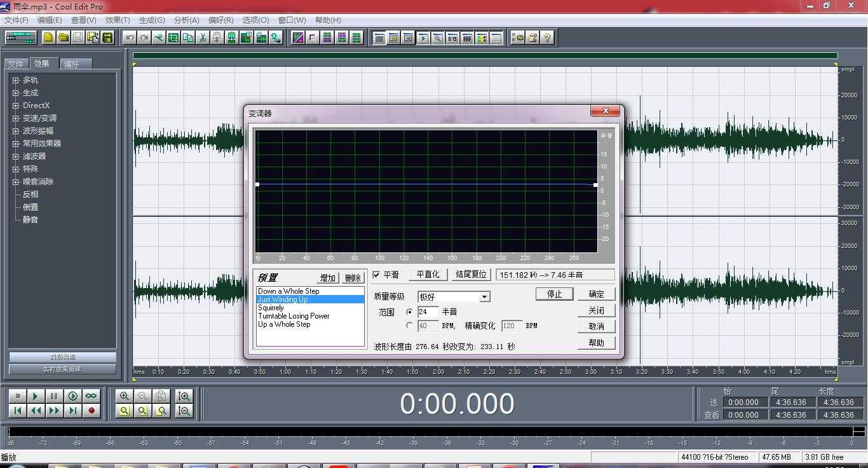This screenshot has height=468, width=868.
Task: Click the Zoom Out Full icon
Action: (x=161, y=396)
